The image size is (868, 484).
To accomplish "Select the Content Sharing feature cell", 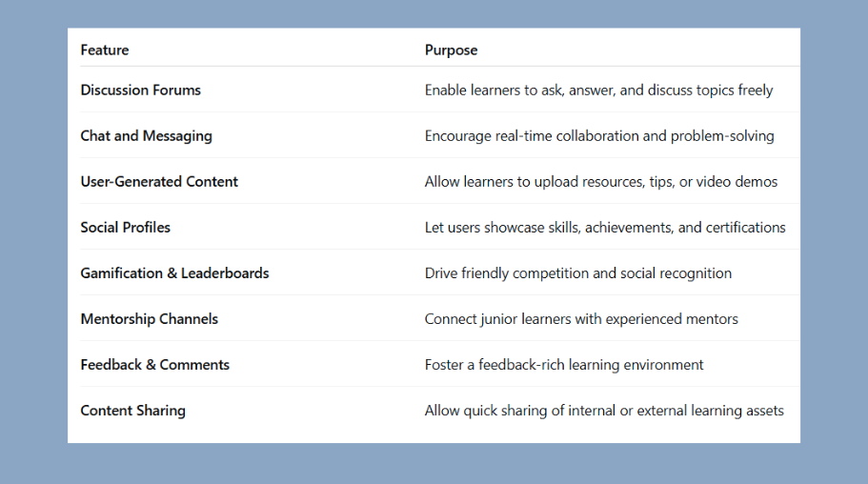I will (133, 411).
